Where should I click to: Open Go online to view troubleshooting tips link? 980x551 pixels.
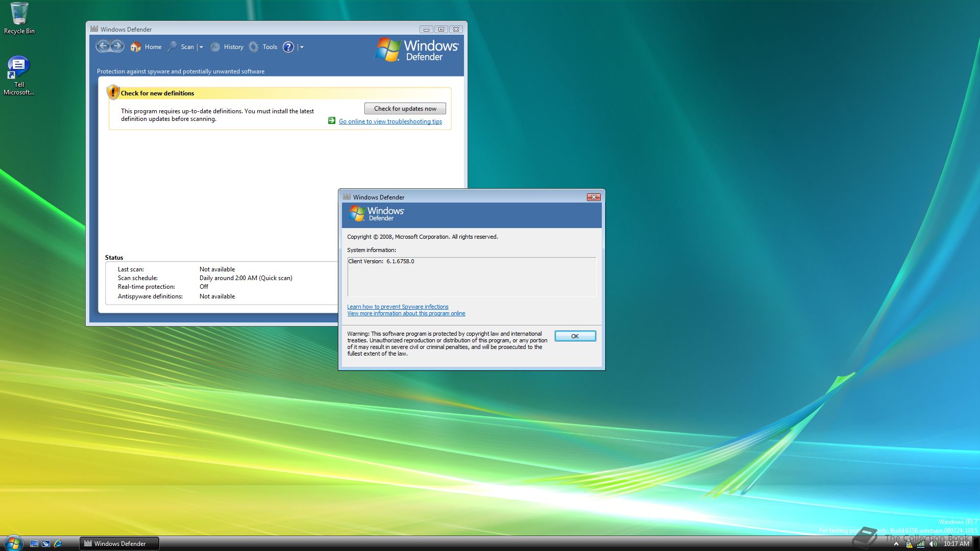(x=390, y=121)
